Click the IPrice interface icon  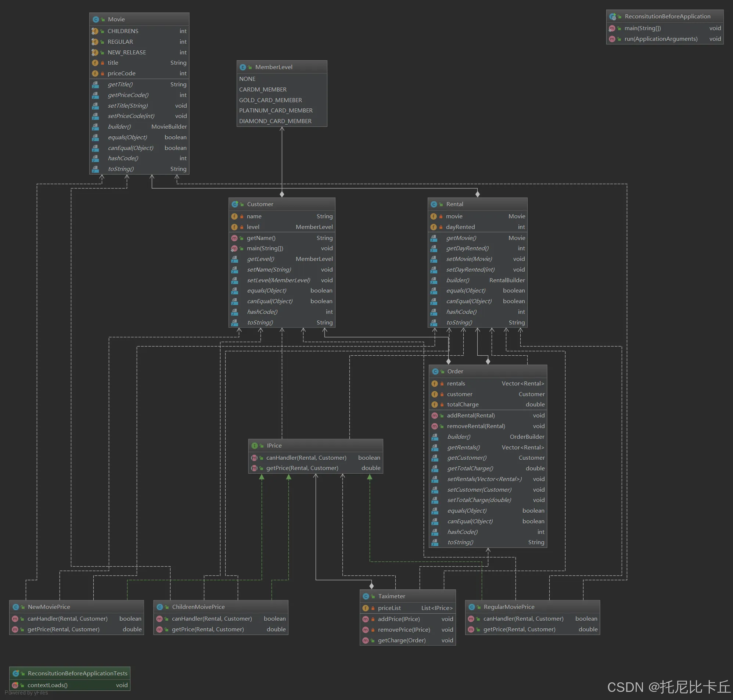255,445
